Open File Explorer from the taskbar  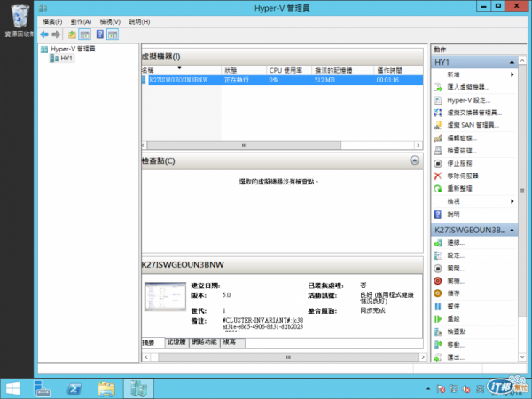(x=106, y=388)
